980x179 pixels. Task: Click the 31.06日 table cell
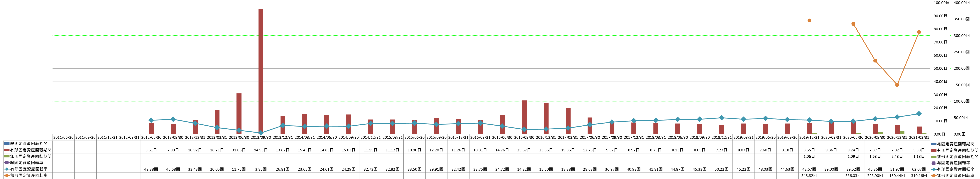coord(239,150)
